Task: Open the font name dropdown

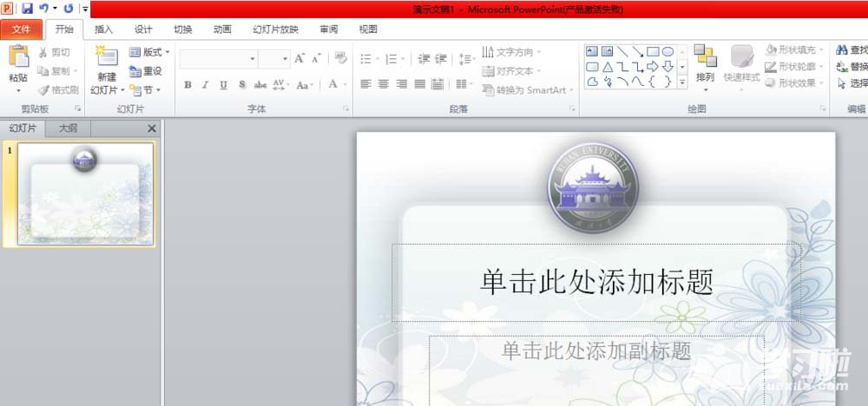Action: coord(253,59)
